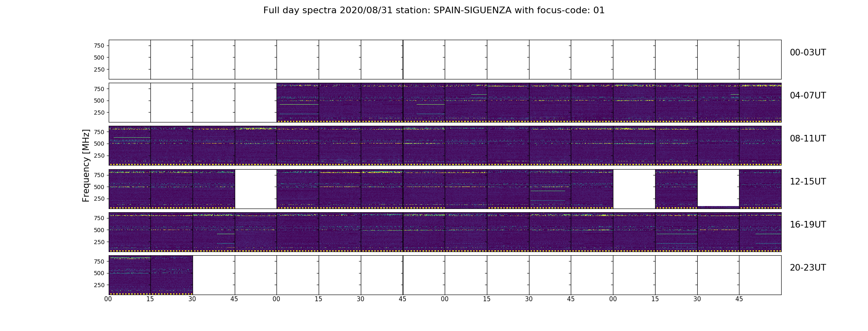Image resolution: width=868 pixels, height=331 pixels.
Task: Select the 250 tick label of the 12-15UT row
Action: point(99,199)
